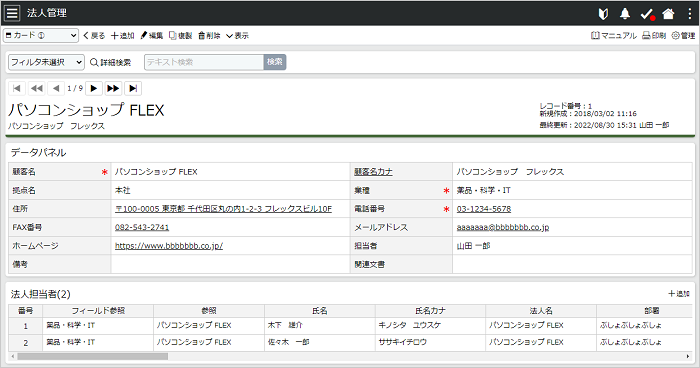
Task: Go to previous record arrow
Action: (x=56, y=88)
